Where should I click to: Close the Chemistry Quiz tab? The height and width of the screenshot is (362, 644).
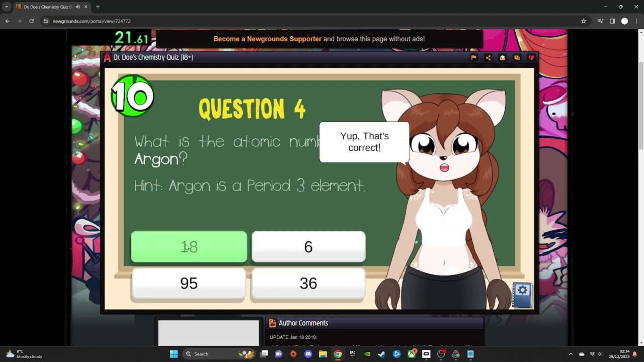coord(86,7)
